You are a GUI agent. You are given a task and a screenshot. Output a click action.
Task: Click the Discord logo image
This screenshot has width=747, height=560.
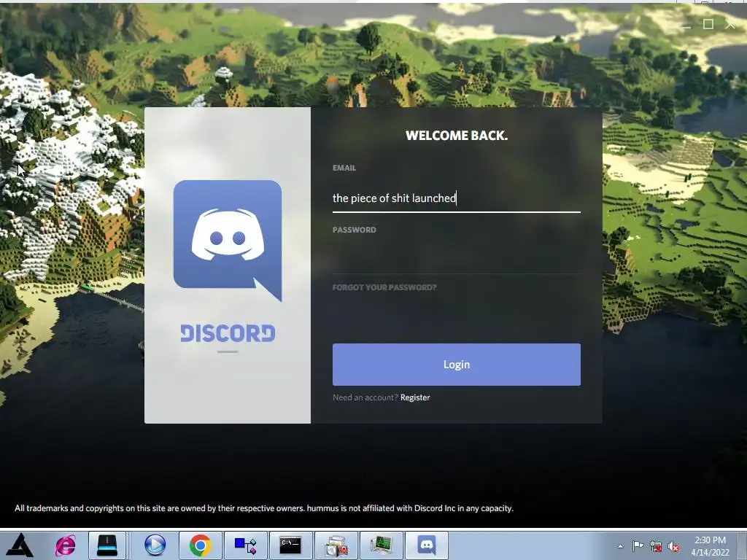coord(228,241)
